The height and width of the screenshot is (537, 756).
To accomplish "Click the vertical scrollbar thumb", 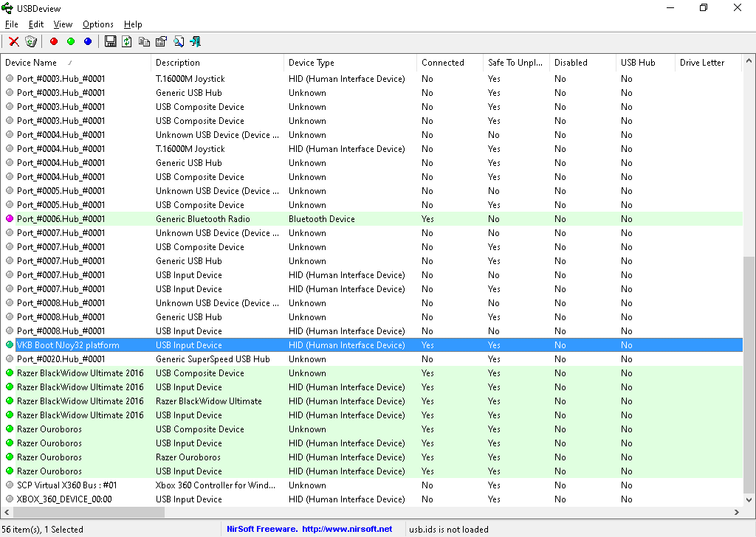I will click(x=749, y=375).
